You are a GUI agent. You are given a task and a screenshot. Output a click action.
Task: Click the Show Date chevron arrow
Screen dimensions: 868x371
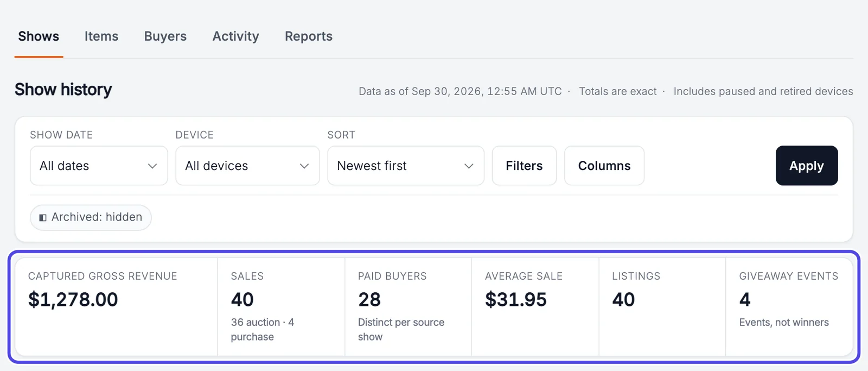(x=152, y=166)
